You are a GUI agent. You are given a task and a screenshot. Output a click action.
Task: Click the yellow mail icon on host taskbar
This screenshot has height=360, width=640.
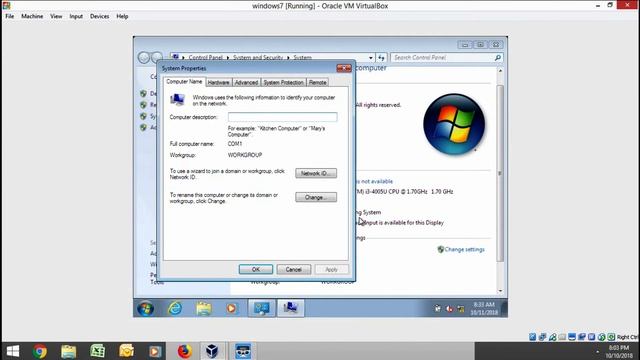(127, 351)
